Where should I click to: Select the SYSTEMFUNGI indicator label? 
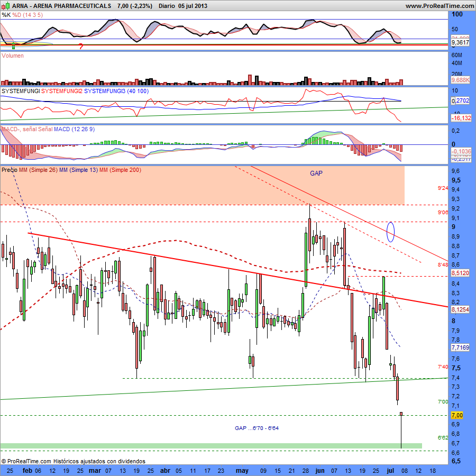tap(21, 91)
